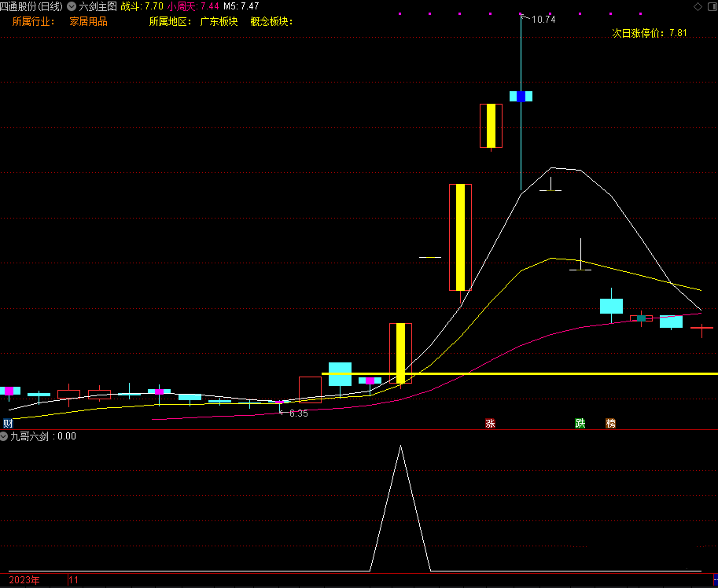Image resolution: width=718 pixels, height=588 pixels.
Task: Click the 概念板块 label
Action: pos(271,21)
